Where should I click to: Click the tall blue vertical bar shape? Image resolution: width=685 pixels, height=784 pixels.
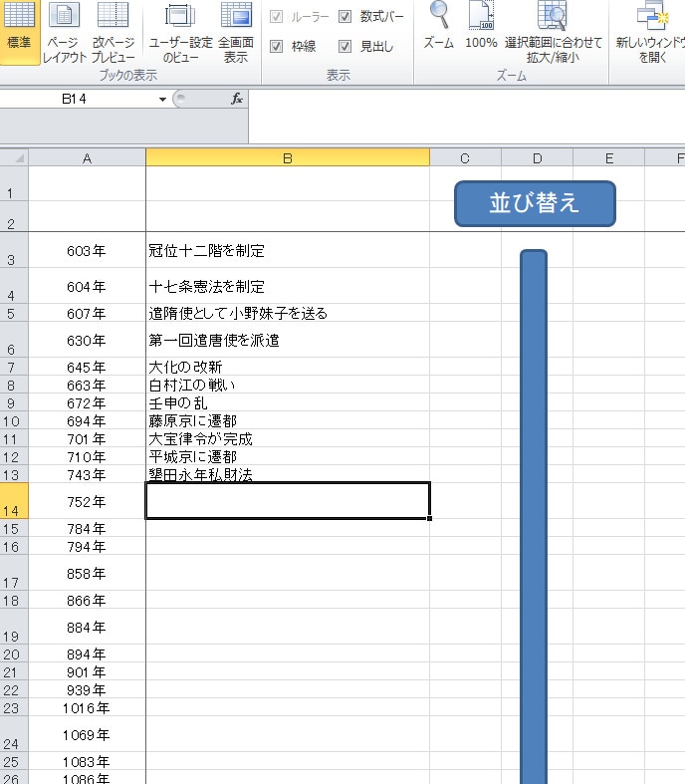(534, 516)
